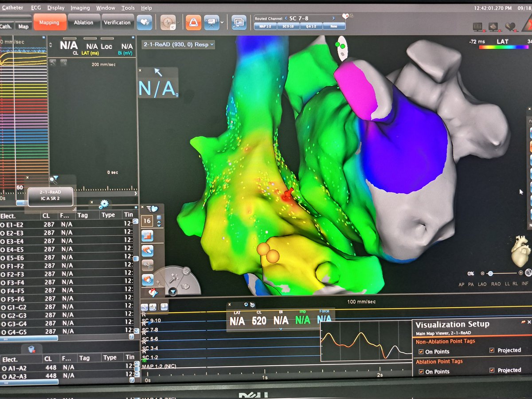Route channel to SC 9-10
Image resolution: width=532 pixels, height=399 pixels.
pyautogui.click(x=288, y=26)
